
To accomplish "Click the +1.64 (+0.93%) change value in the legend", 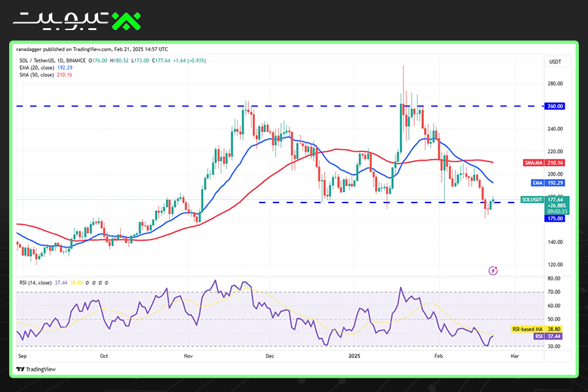I will (x=189, y=60).
